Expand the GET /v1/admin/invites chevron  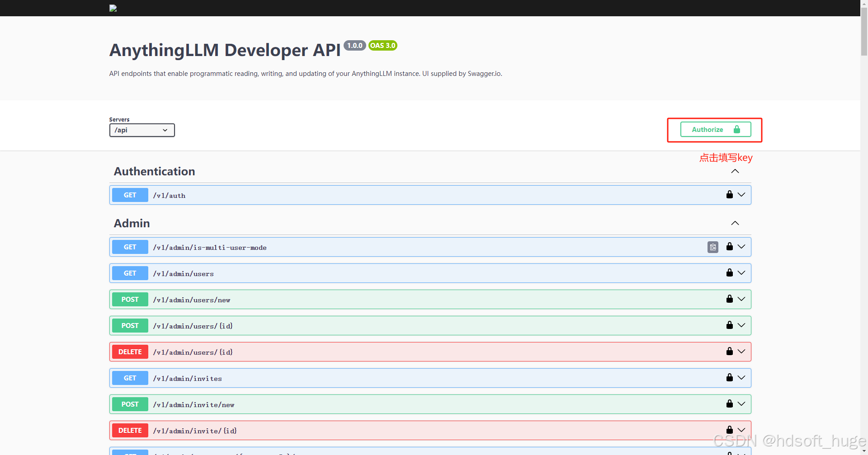(741, 378)
